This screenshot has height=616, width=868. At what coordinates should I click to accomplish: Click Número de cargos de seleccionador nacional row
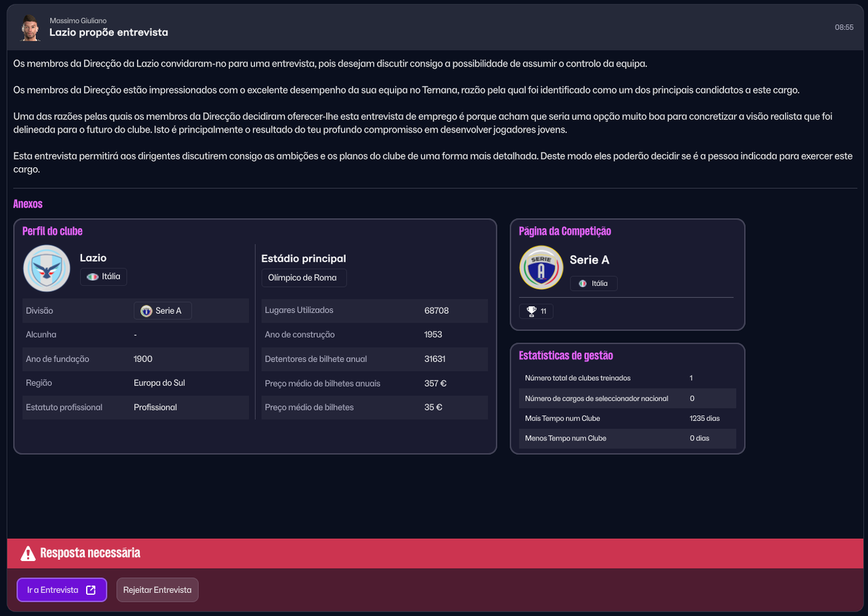[627, 398]
